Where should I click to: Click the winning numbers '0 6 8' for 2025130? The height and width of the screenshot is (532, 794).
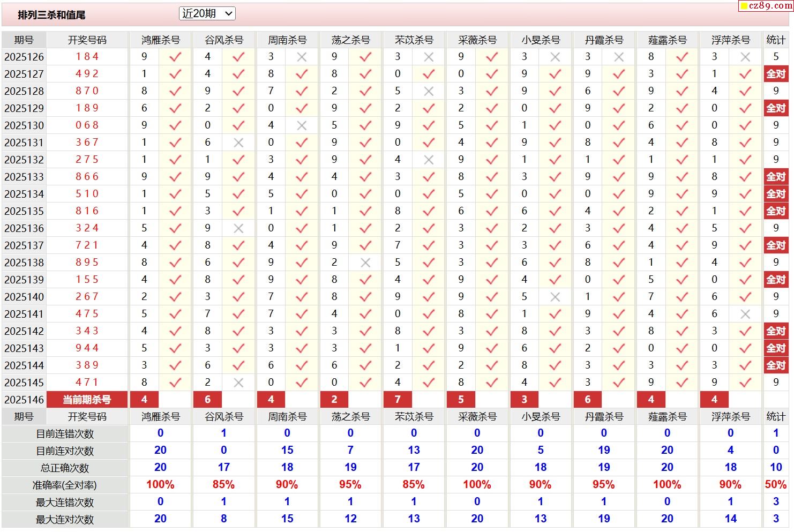click(x=87, y=125)
